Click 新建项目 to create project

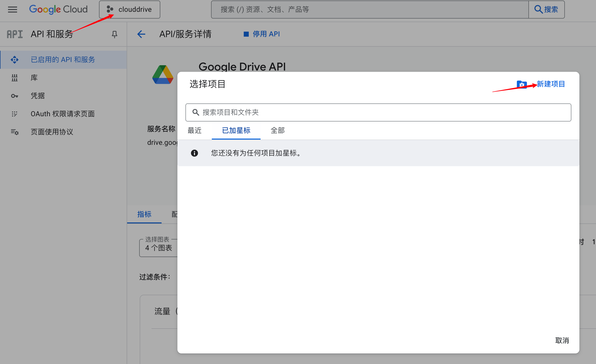click(x=551, y=84)
